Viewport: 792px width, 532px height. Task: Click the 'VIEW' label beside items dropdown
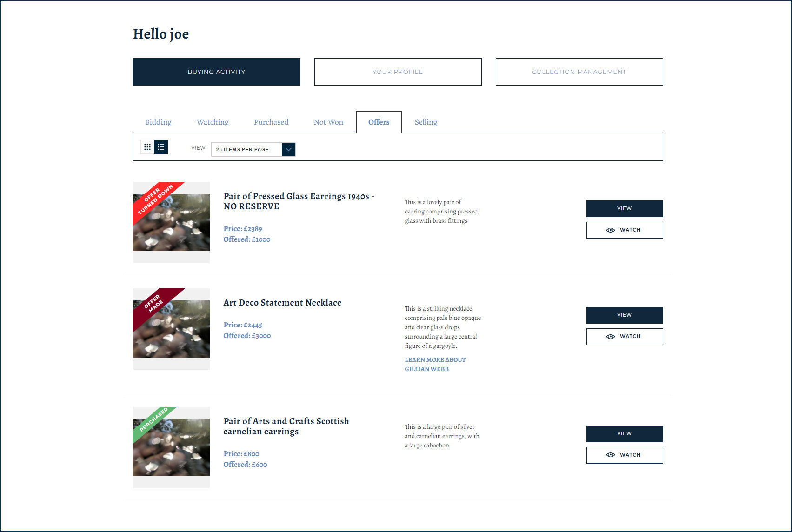point(198,148)
